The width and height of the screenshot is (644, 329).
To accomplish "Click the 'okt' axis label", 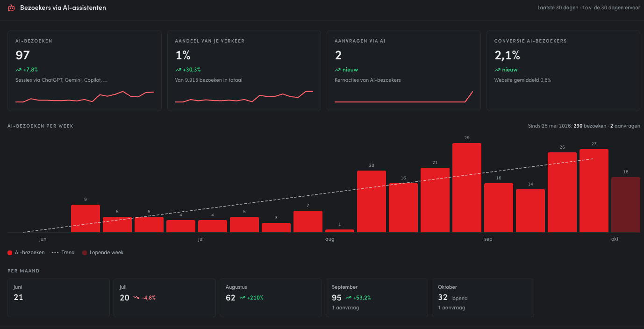I will (x=615, y=239).
